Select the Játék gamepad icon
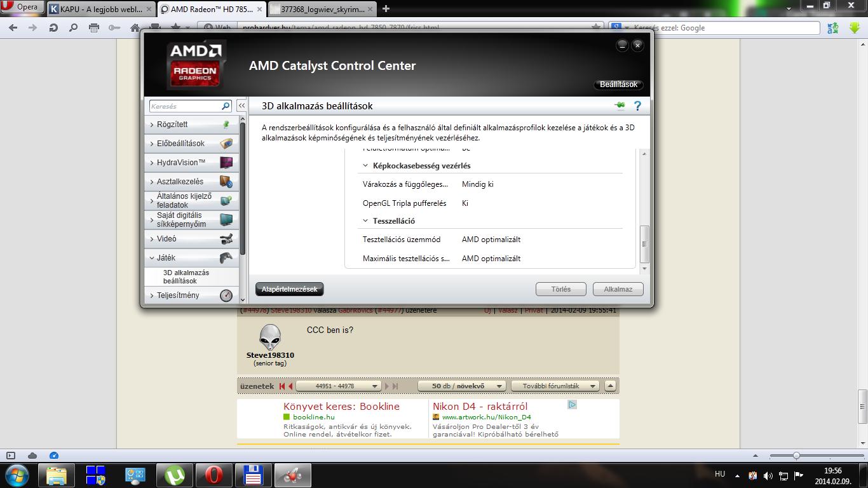The image size is (868, 488). [x=226, y=258]
